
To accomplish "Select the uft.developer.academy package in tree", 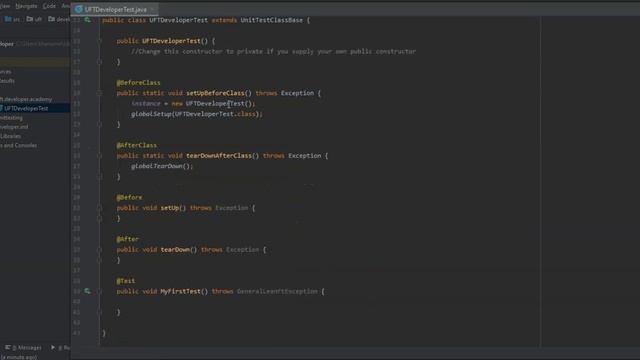I will pos(26,99).
